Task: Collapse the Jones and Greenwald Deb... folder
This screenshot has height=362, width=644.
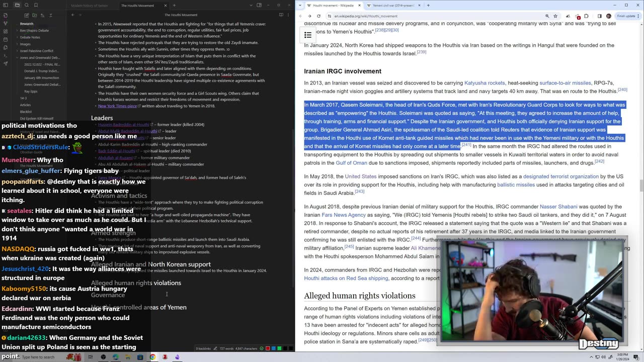Action: pos(39,58)
